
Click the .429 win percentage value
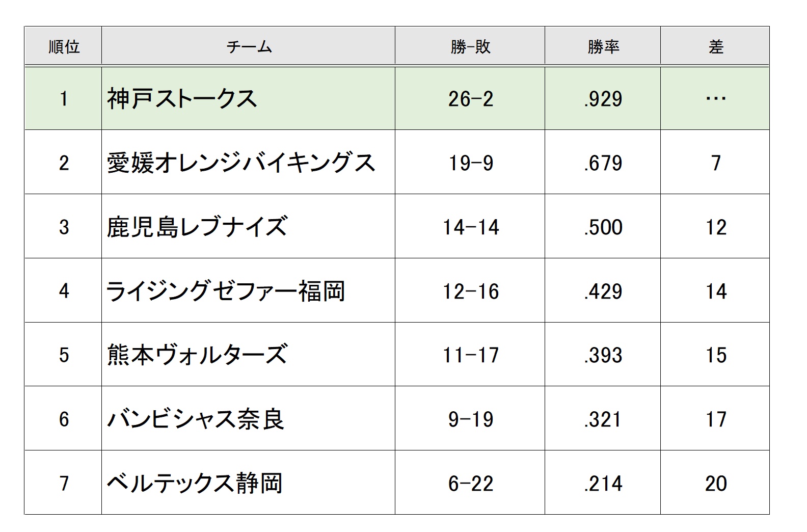point(603,291)
